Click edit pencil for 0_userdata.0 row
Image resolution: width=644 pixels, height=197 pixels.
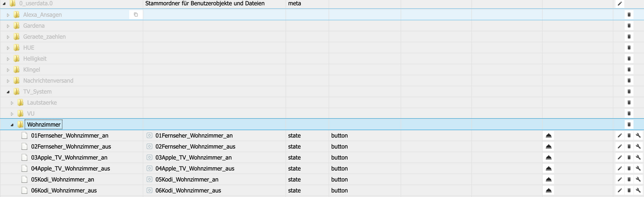[x=620, y=3]
